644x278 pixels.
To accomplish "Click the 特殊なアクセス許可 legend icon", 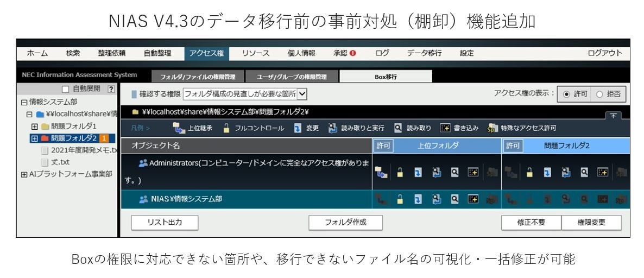I will (493, 128).
